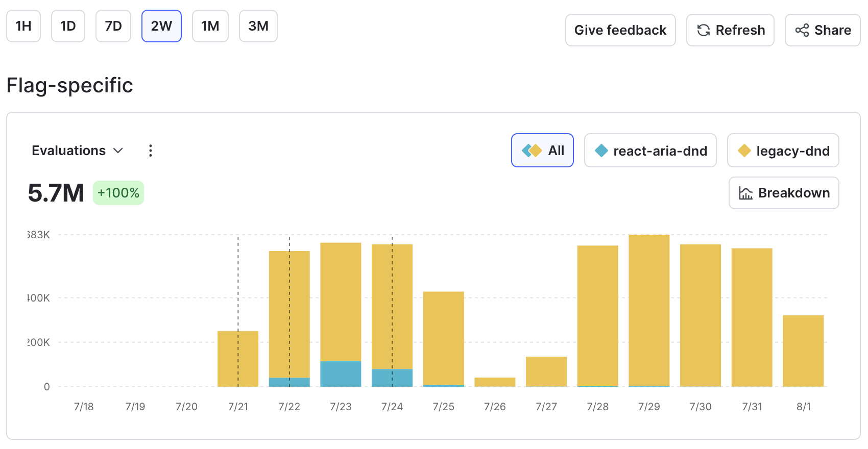Click the Share network icon
Viewport: 868px width, 449px height.
802,31
